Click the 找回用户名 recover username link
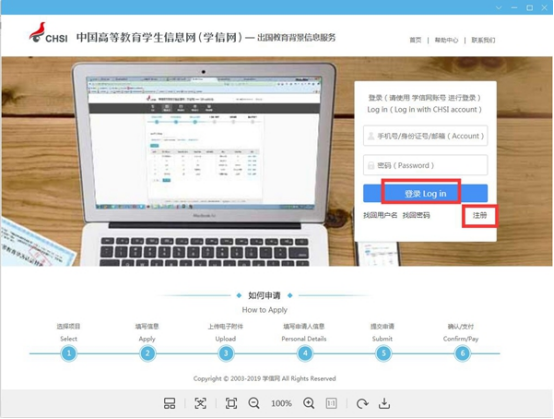 tap(380, 215)
